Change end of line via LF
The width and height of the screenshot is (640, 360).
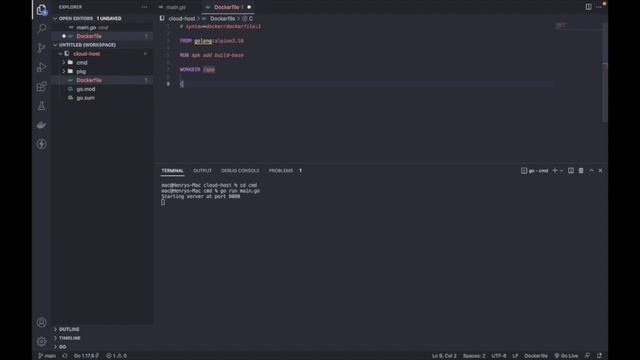pyautogui.click(x=515, y=356)
